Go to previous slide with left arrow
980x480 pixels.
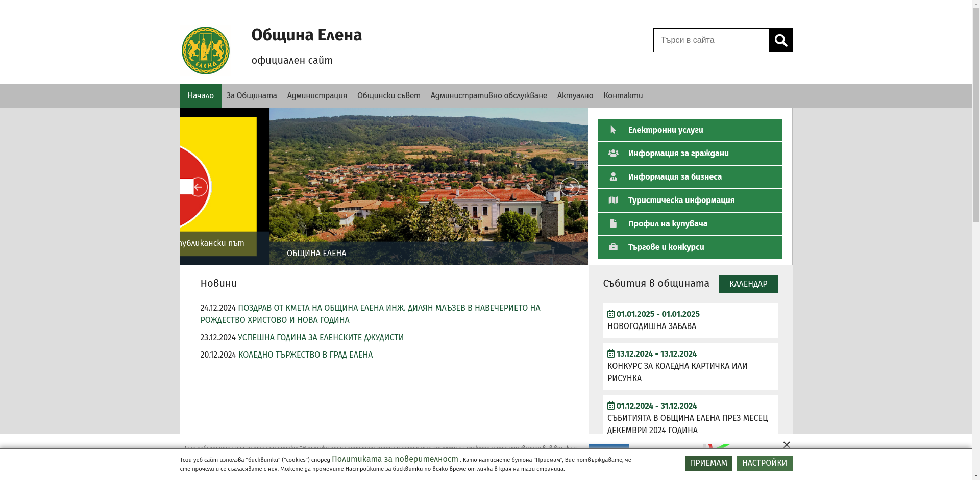[x=198, y=187]
